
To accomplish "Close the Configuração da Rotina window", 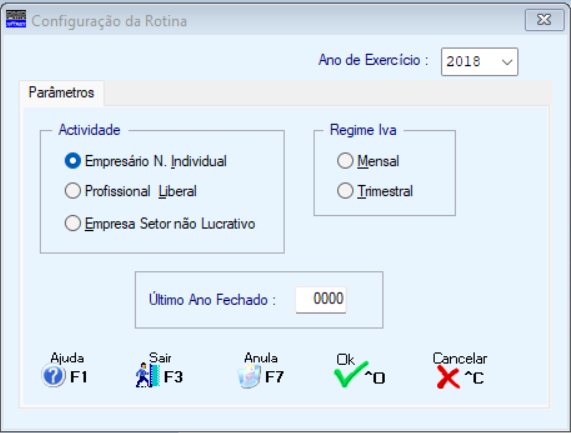I will pyautogui.click(x=544, y=20).
